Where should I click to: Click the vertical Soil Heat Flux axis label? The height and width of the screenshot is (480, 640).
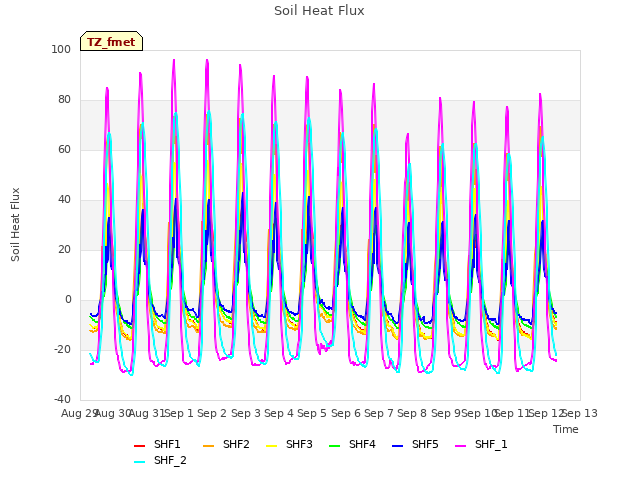(x=16, y=224)
